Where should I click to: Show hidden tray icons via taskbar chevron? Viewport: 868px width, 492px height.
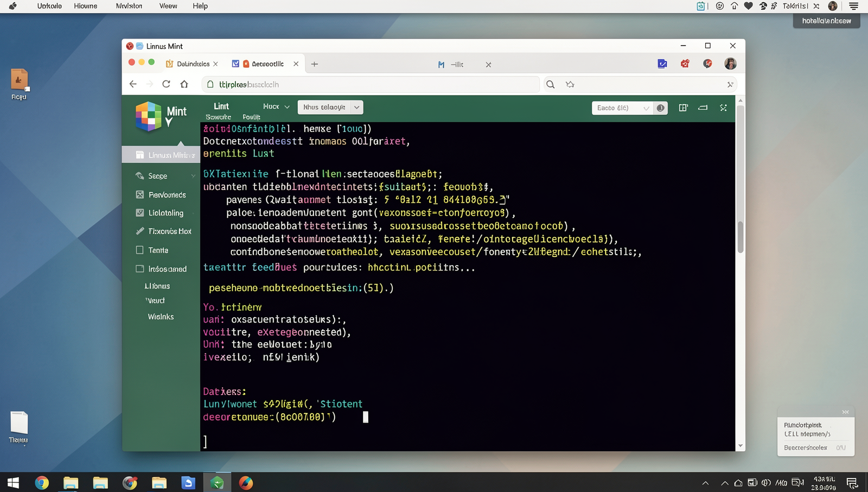coord(705,483)
